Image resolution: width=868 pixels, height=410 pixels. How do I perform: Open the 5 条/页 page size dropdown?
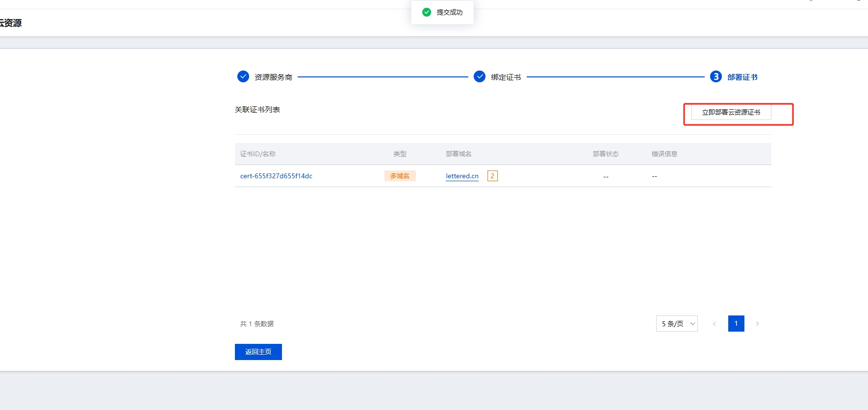[x=677, y=323]
